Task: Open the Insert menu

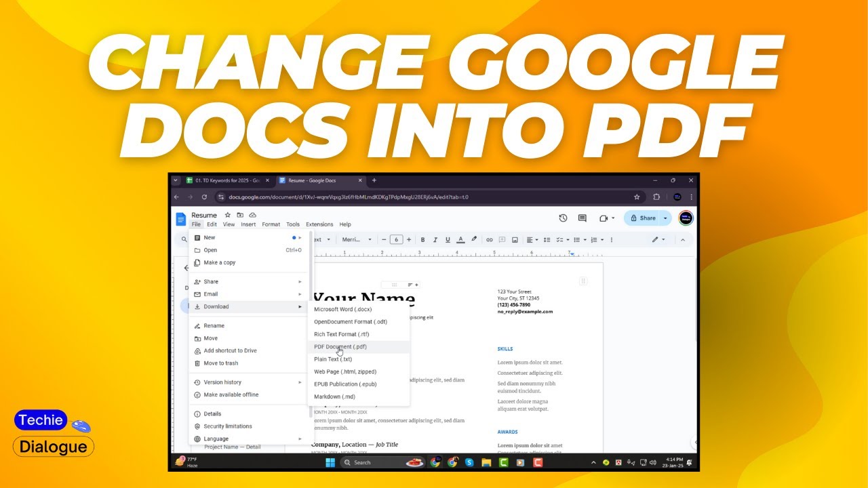Action: coord(248,224)
